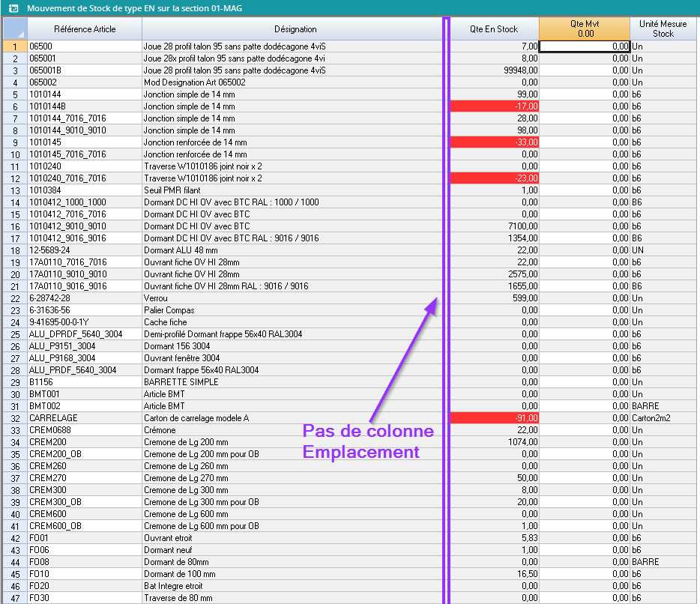Click the Désignation column header
This screenshot has width=700, height=604.
tap(295, 29)
